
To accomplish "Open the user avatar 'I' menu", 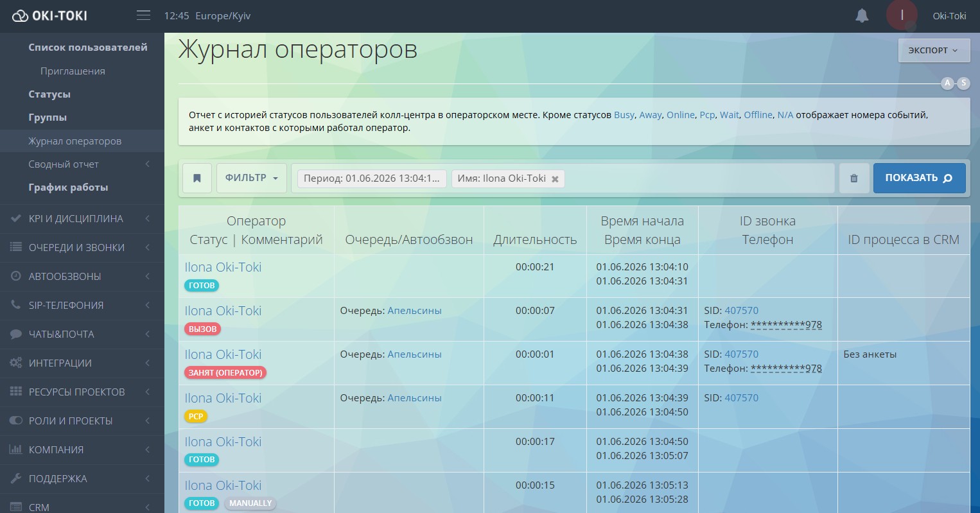I will [x=902, y=15].
